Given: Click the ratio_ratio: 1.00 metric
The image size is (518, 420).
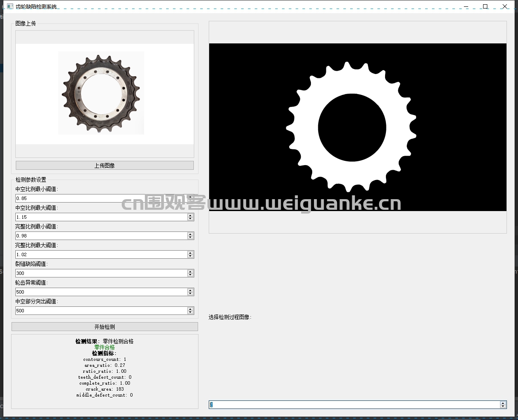Looking at the screenshot, I should (x=105, y=371).
